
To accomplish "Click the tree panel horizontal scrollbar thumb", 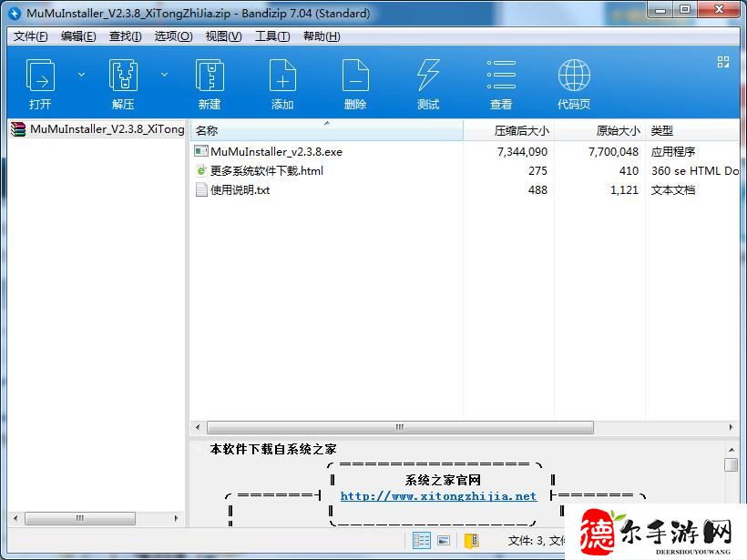I will coord(80,518).
